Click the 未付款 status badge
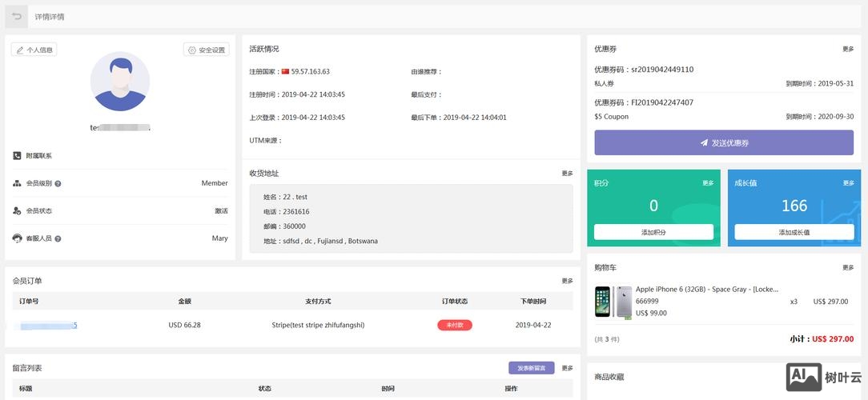 click(455, 326)
